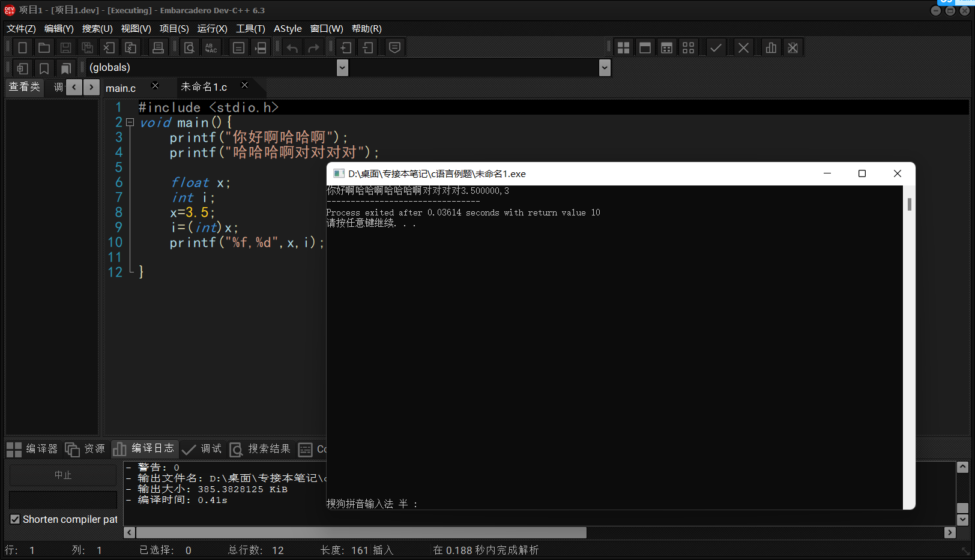975x560 pixels.
Task: Click the right arrow to scroll panel tabs
Action: click(91, 87)
